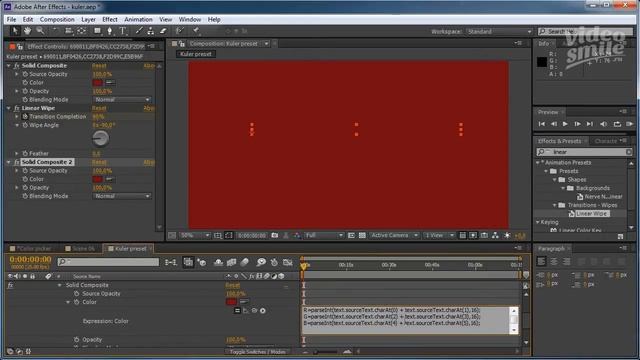Click the Brainstorm icon in timeline
This screenshot has height=360, width=640.
[261, 262]
